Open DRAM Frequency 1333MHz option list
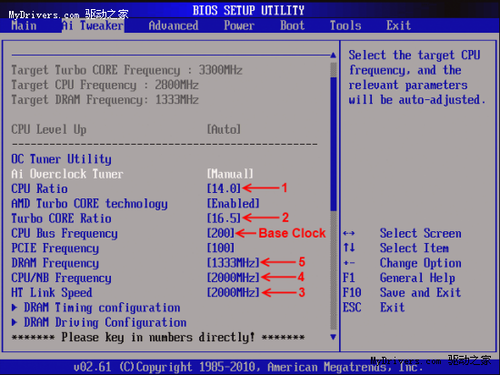 tap(233, 263)
